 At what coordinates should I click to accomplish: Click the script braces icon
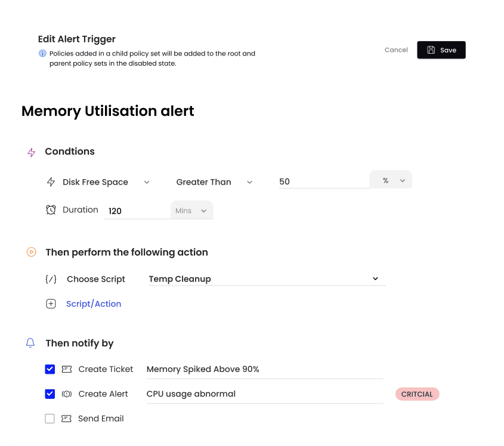point(51,279)
